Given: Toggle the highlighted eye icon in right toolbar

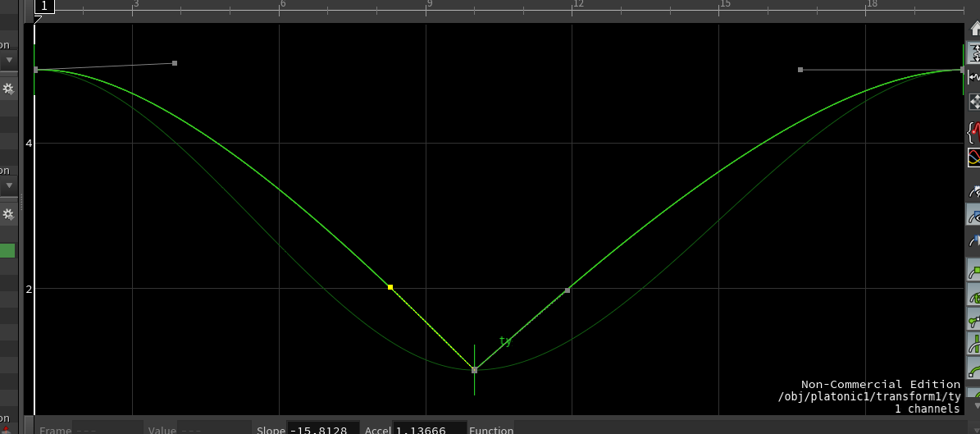Looking at the screenshot, I should [974, 216].
